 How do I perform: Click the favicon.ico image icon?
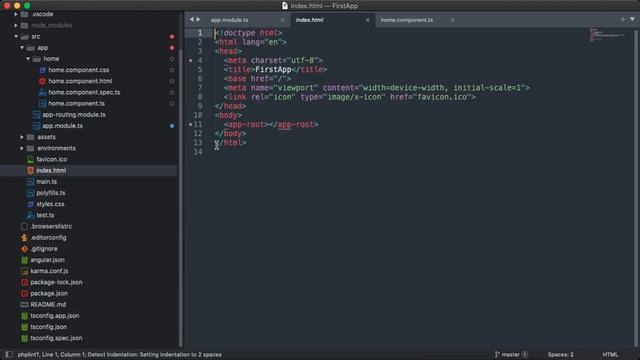click(x=30, y=159)
